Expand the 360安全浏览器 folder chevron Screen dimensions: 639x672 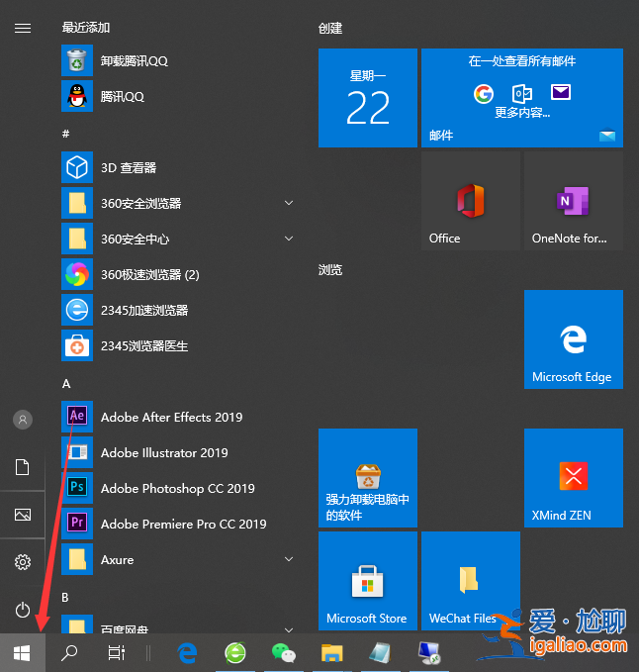[289, 203]
